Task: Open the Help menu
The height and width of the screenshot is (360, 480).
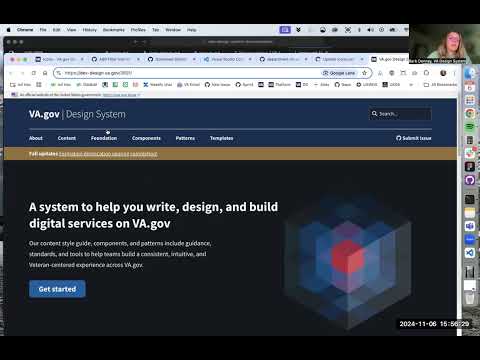Action: coord(192,30)
